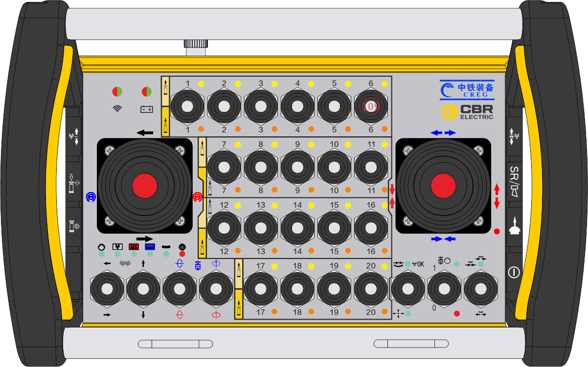Click the CREG brand logo

(x=467, y=89)
